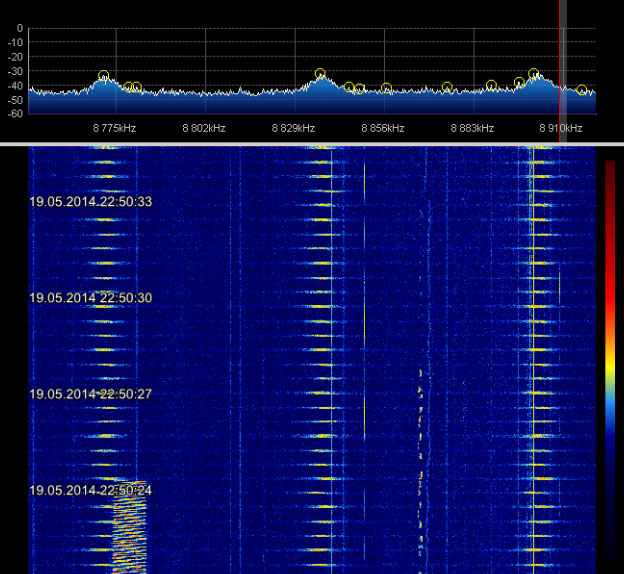Screen dimensions: 624x574
Task: Click the red tuning cursor line in spectrum
Action: (560, 71)
